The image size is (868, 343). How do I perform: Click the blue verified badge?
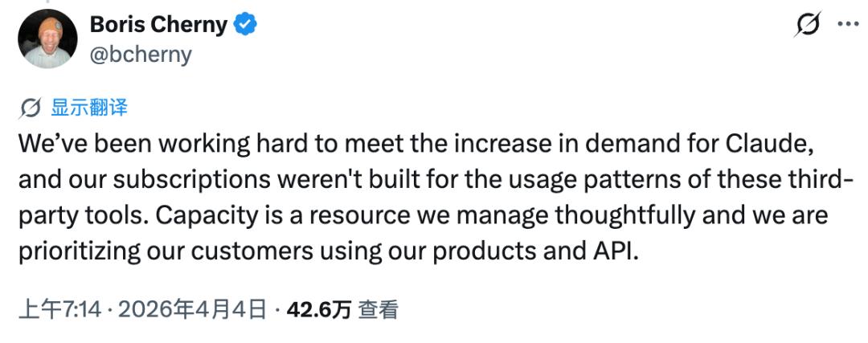point(246,25)
